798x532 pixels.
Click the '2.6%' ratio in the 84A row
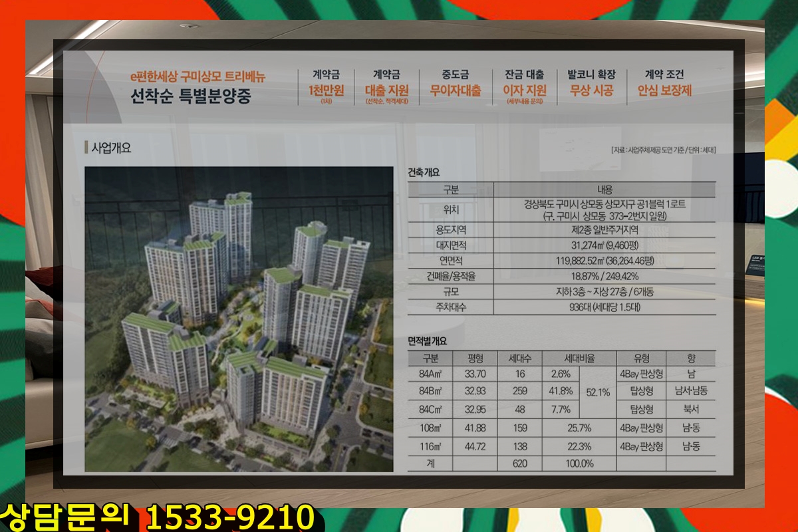point(561,373)
